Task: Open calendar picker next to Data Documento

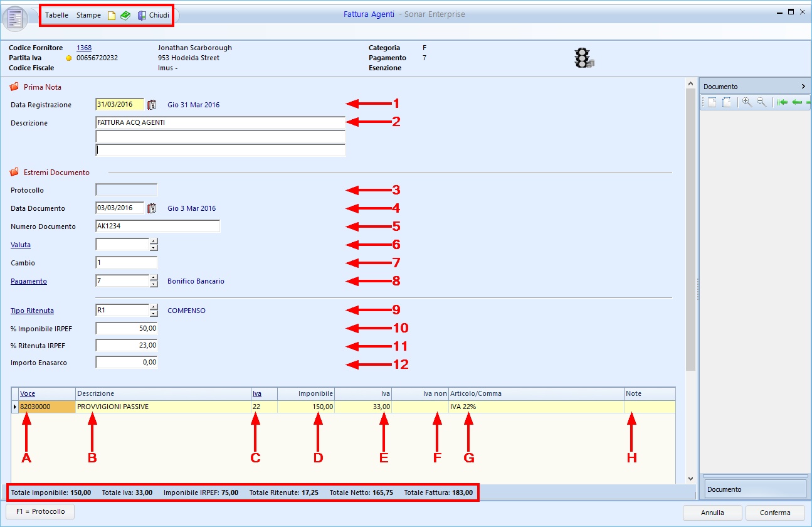Action: click(x=151, y=208)
